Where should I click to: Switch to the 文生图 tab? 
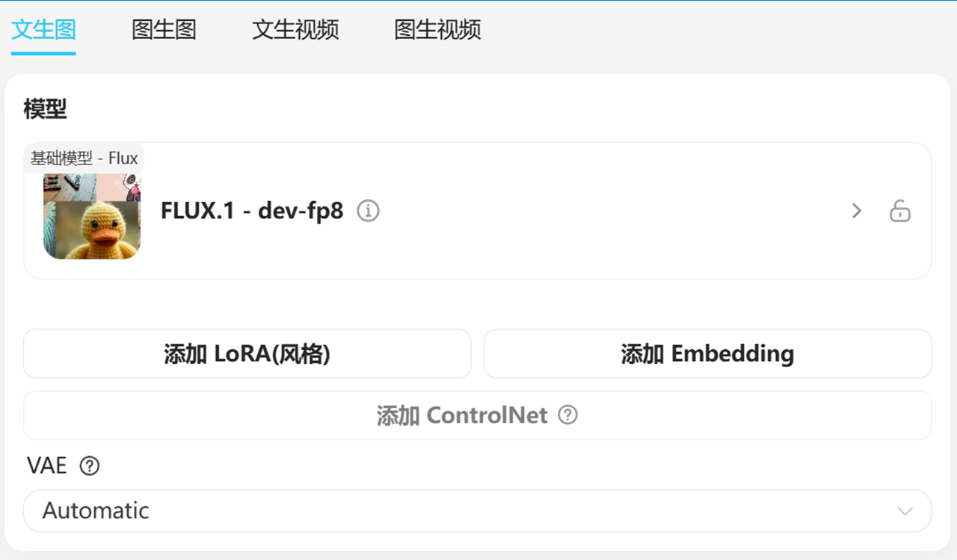coord(43,30)
